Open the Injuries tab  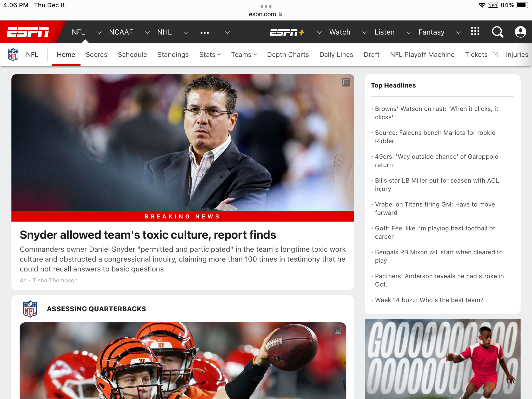pyautogui.click(x=517, y=55)
